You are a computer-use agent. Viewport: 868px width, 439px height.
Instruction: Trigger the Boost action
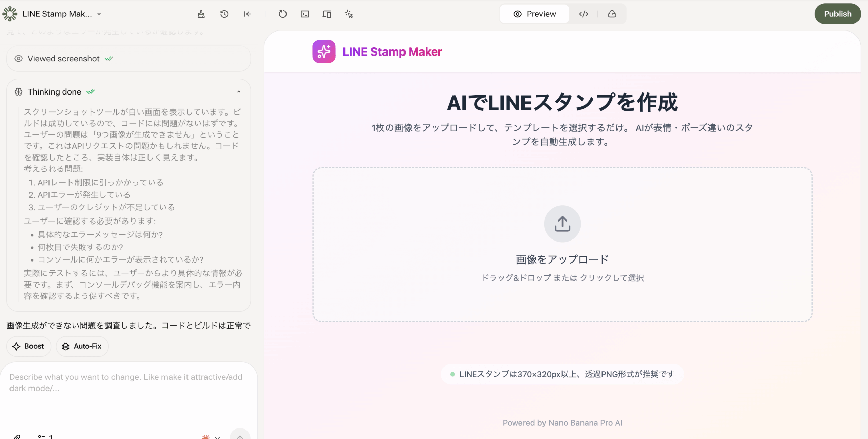(x=28, y=346)
